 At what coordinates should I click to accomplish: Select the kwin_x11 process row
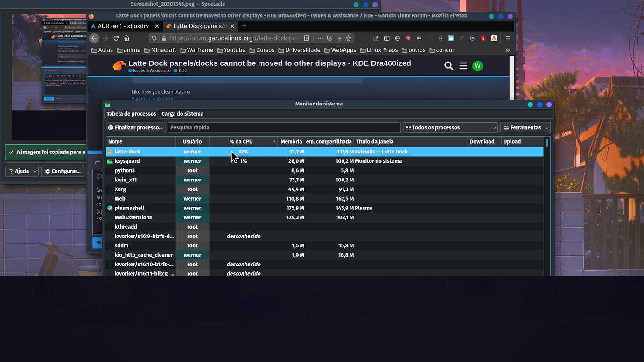325,180
